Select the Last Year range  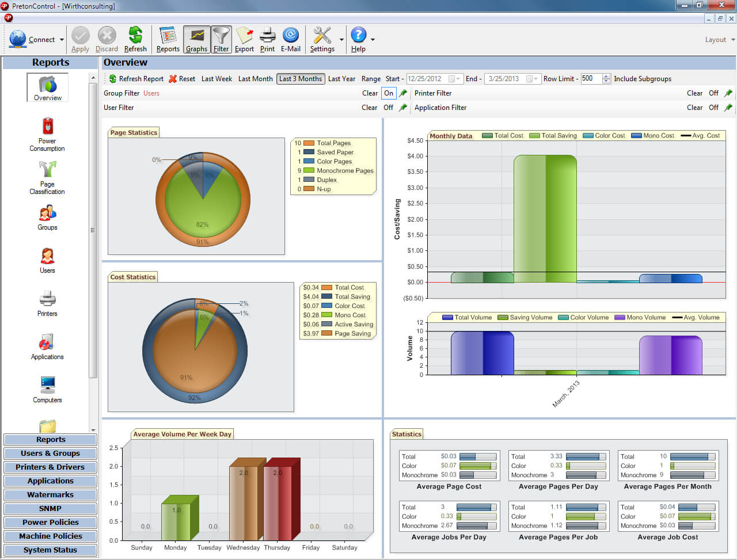(x=341, y=79)
